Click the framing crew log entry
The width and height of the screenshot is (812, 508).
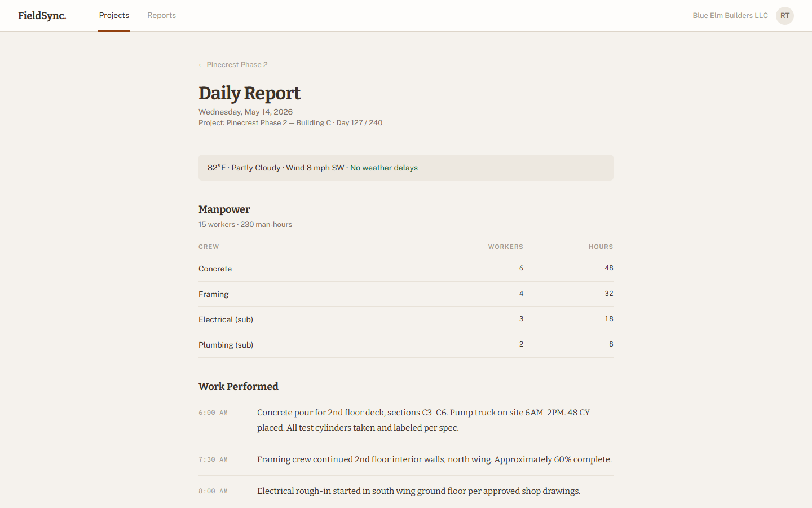[x=434, y=459]
